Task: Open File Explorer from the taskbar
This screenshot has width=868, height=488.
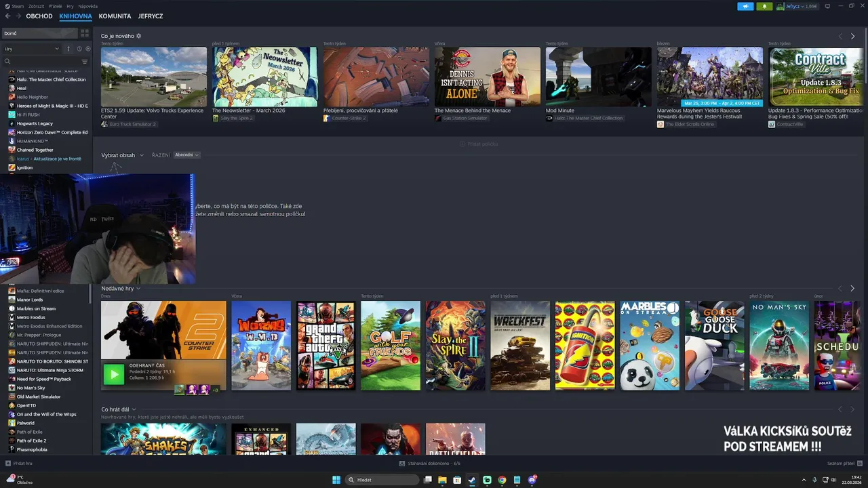Action: coord(442,480)
